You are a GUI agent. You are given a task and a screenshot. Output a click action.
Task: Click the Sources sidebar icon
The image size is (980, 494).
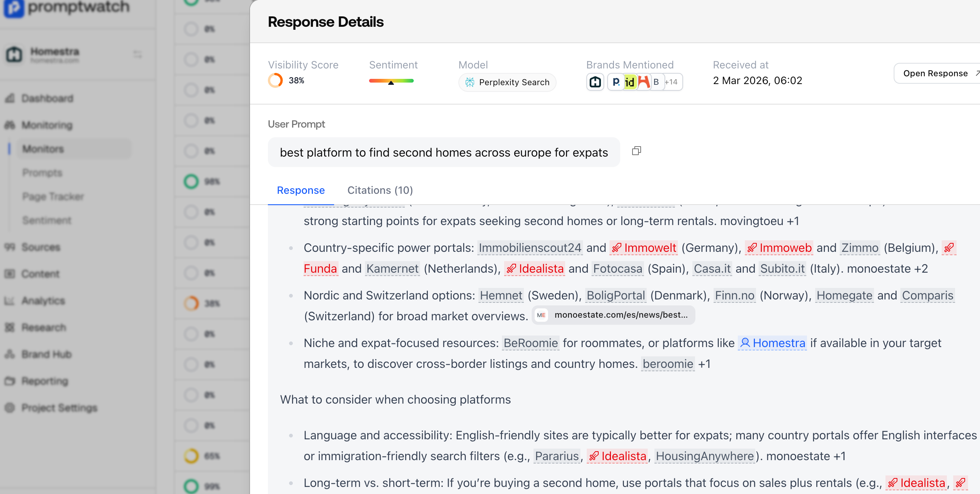[x=10, y=247]
